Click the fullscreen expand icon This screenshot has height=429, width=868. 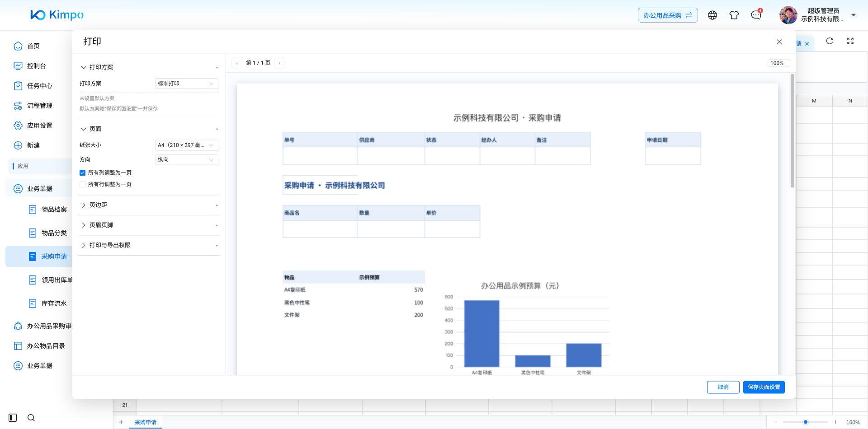850,41
